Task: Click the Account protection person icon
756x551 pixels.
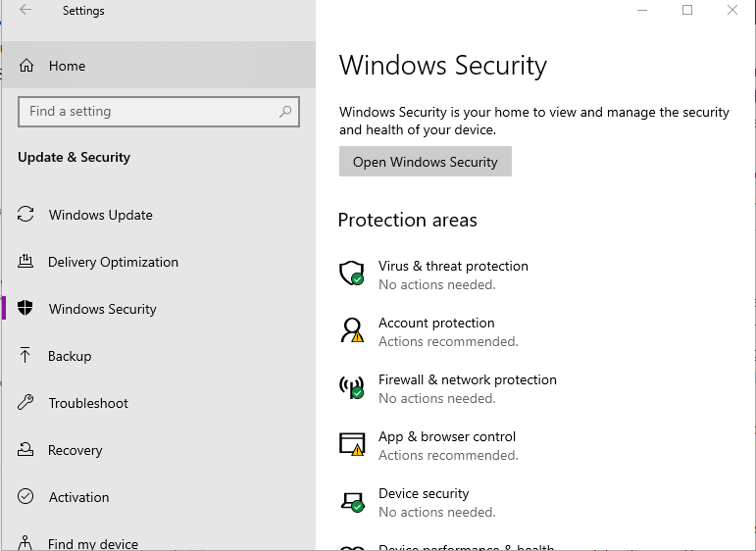Action: 351,330
